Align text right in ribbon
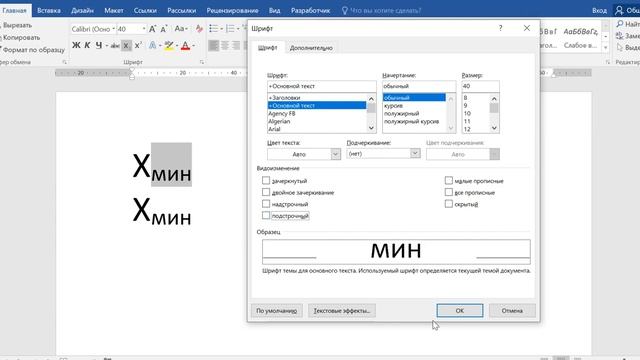Image resolution: width=640 pixels, height=360 pixels. pyautogui.click(x=236, y=45)
